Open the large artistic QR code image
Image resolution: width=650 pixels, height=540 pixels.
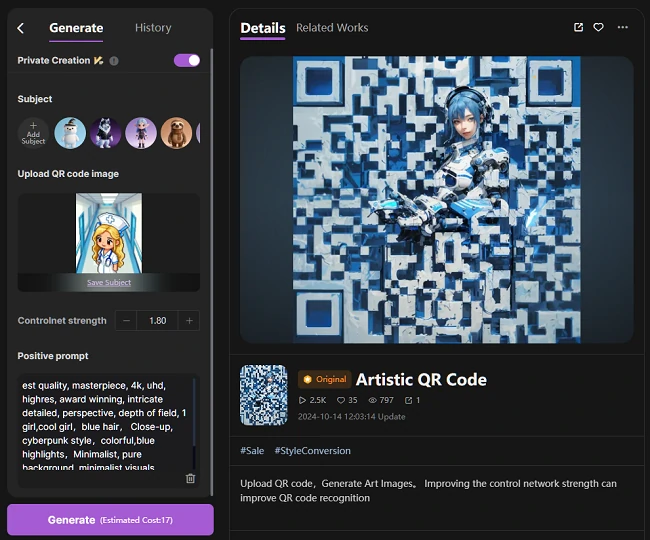tap(437, 200)
